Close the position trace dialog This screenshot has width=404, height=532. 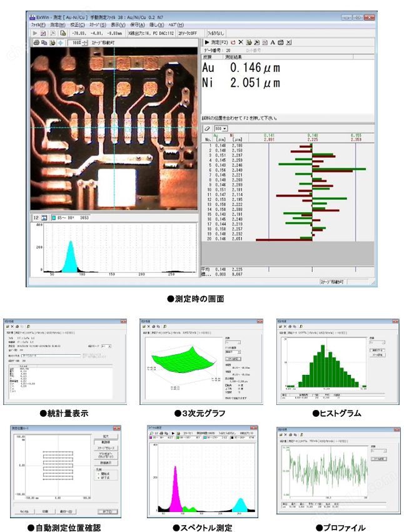116,428
